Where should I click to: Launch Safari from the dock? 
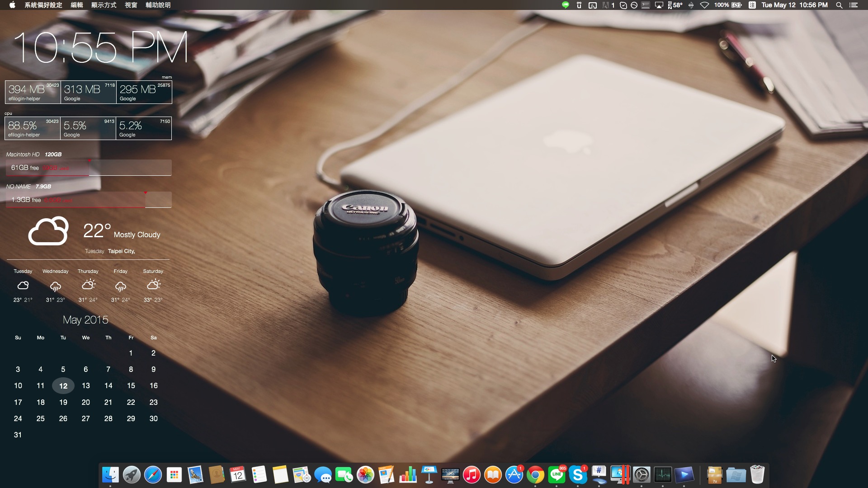pyautogui.click(x=153, y=475)
